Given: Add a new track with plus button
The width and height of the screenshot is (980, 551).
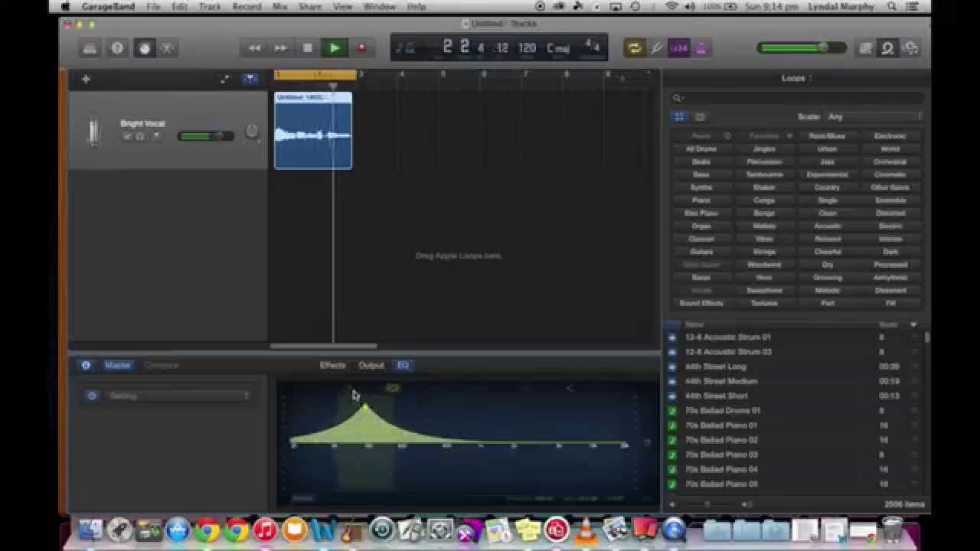Looking at the screenshot, I should click(x=86, y=79).
